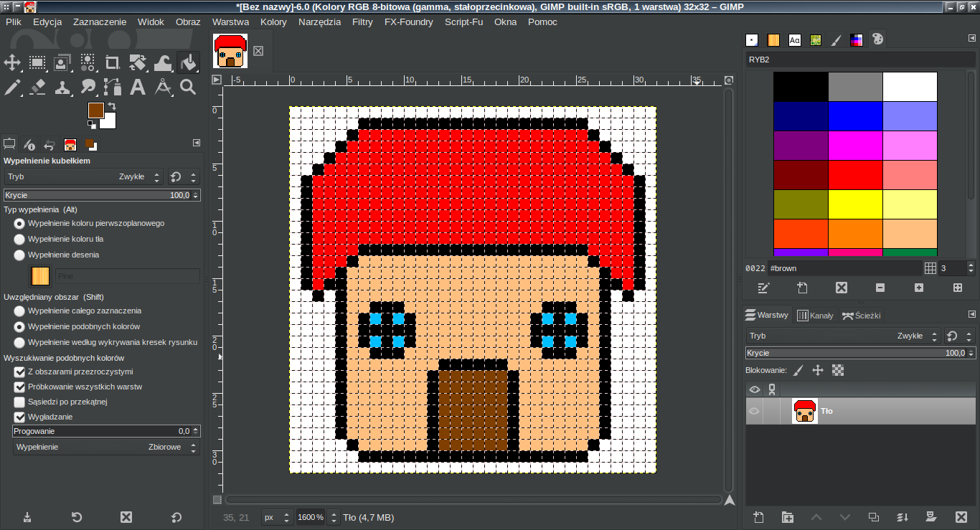The height and width of the screenshot is (530, 980).
Task: Select the Foreground Select tool
Action: (x=62, y=62)
